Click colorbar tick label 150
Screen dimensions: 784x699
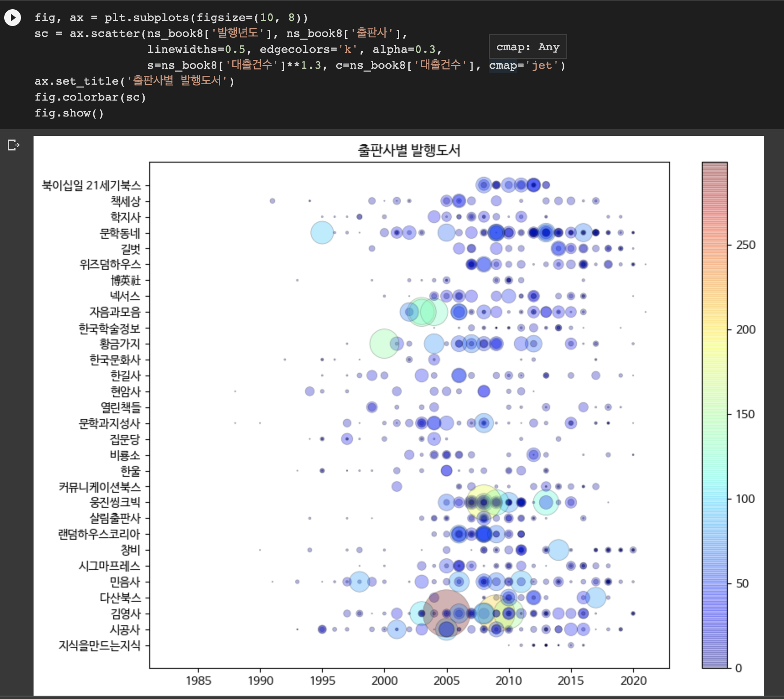(x=746, y=414)
